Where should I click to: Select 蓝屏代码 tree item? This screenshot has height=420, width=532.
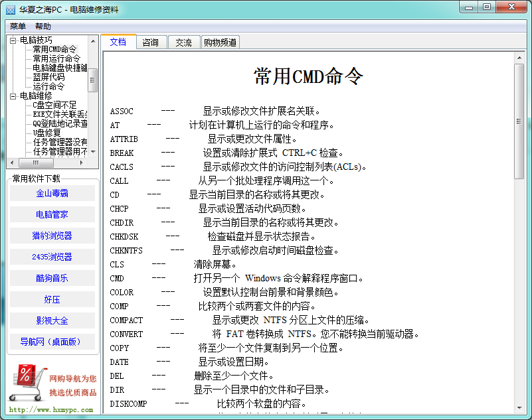[48, 77]
